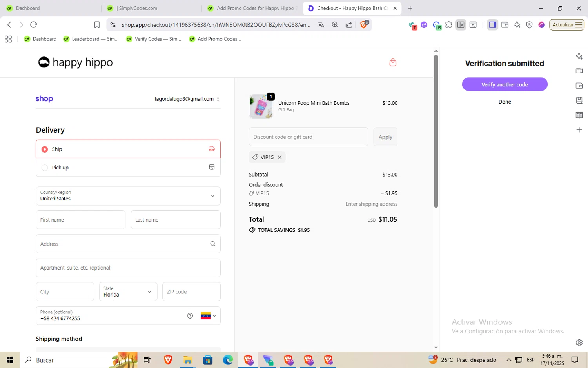Open sidebar reading list book icon
Screen dimensions: 588x368
click(579, 115)
